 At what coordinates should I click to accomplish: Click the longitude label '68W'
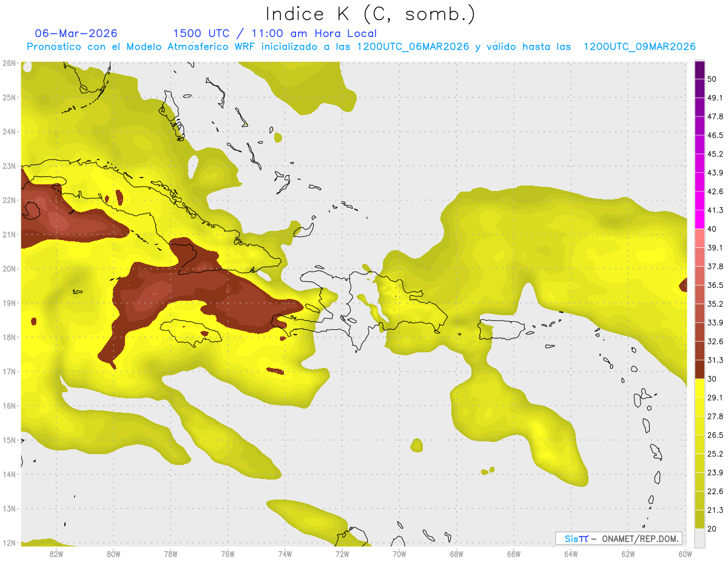click(457, 554)
